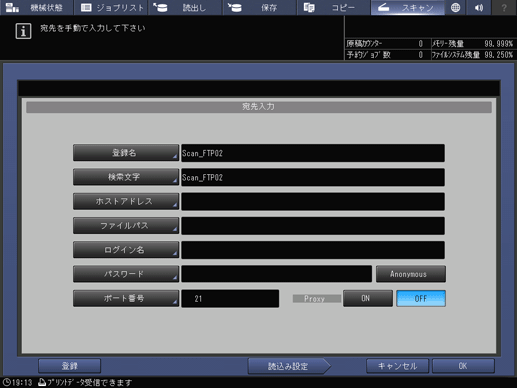Viewport: 517px width, 388px height.
Task: Switch to the 読出し recall tab
Action: pyautogui.click(x=185, y=7)
